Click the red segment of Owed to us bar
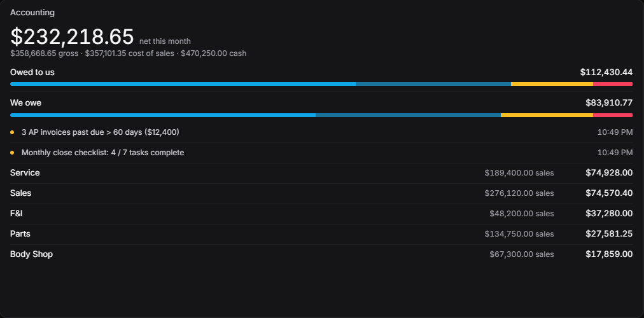Image resolution: width=644 pixels, height=318 pixels. tap(613, 84)
